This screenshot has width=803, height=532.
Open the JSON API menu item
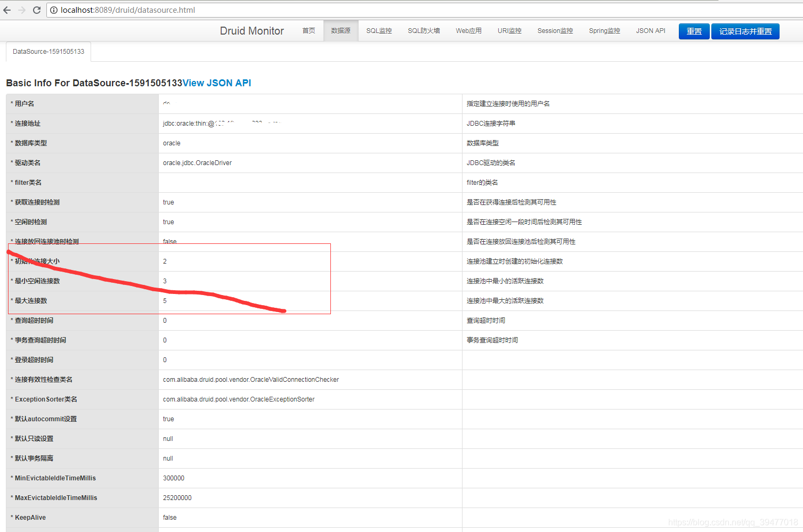(x=651, y=31)
